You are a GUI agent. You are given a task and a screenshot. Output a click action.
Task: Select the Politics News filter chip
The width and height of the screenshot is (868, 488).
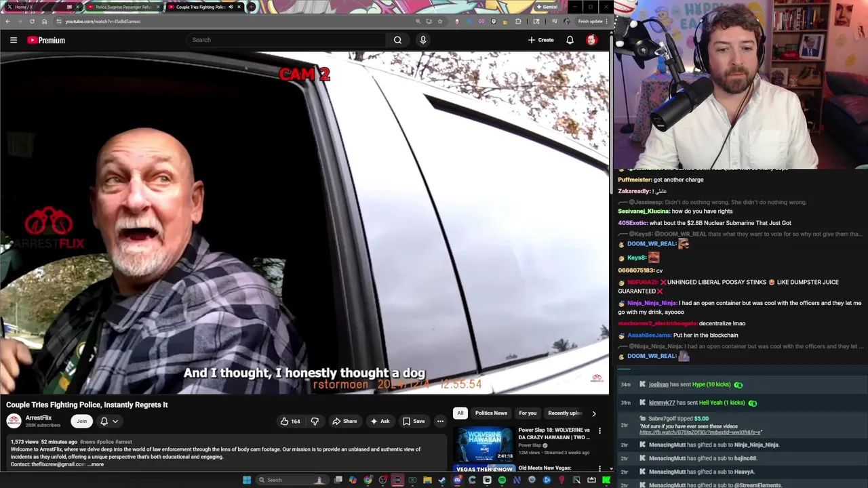coord(491,413)
